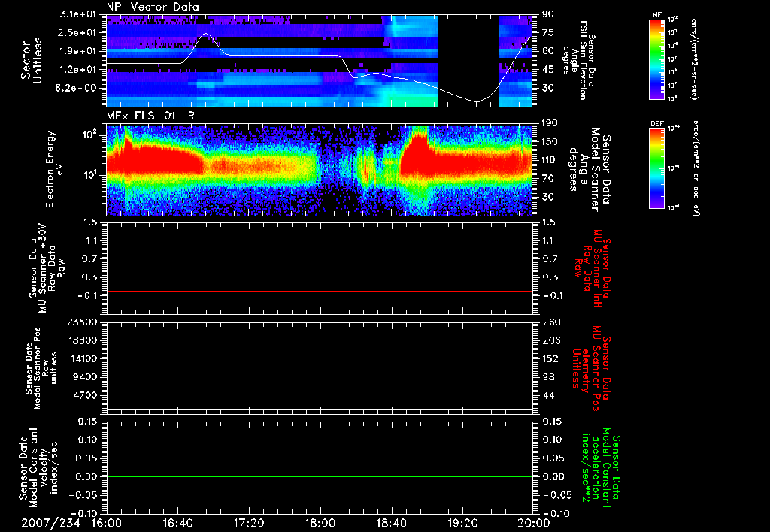Viewport: 770px width, 532px height.
Task: Click the DEF energy flux color bar
Action: tap(656, 168)
